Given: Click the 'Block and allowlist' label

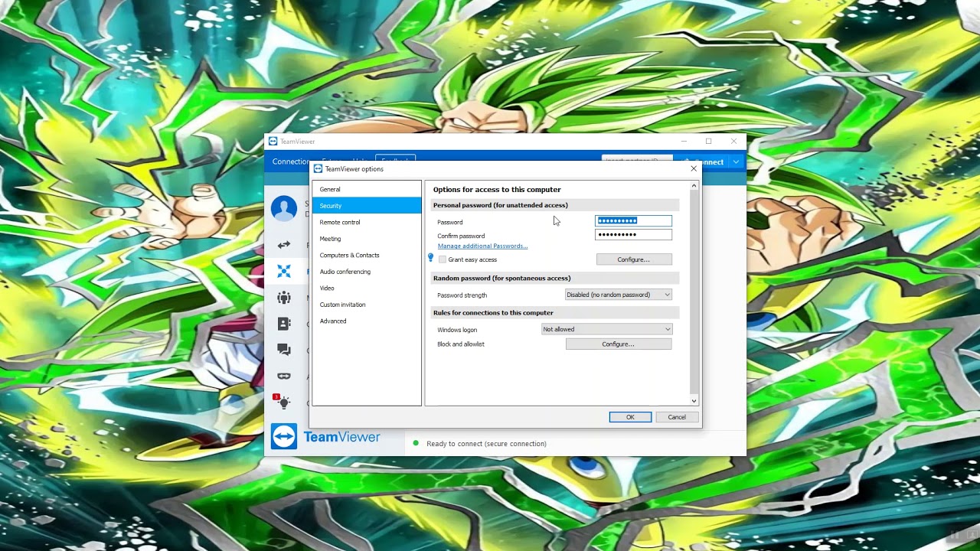Looking at the screenshot, I should (461, 344).
